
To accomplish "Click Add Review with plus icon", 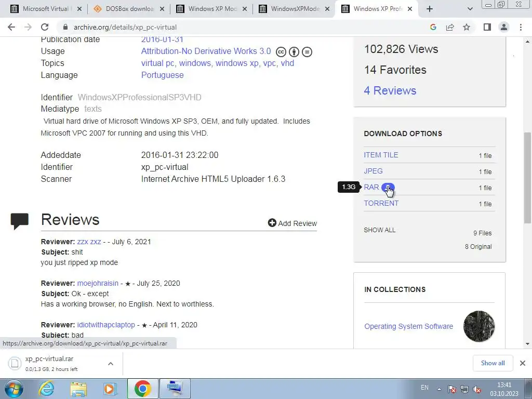I will [x=292, y=223].
